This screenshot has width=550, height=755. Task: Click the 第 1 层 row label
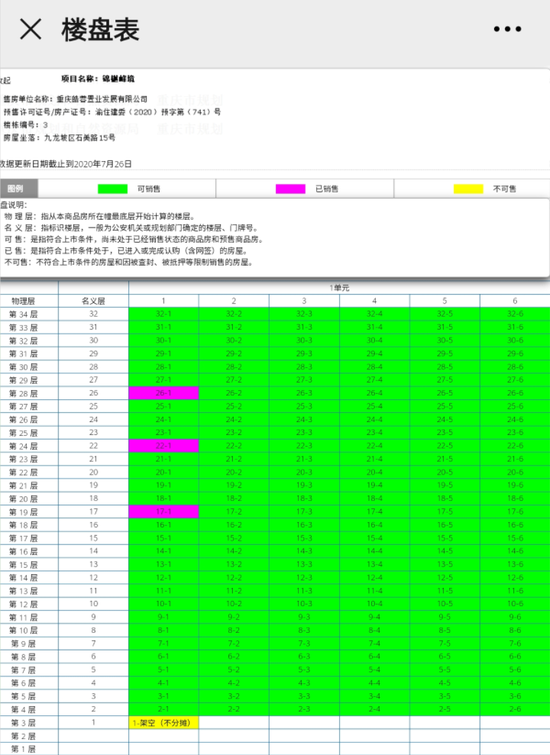click(x=24, y=749)
